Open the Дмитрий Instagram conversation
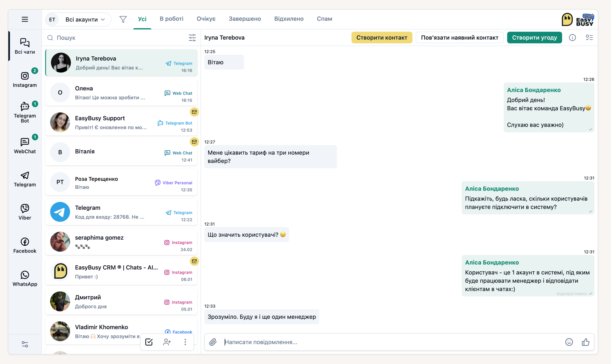The height and width of the screenshot is (364, 611). [121, 301]
